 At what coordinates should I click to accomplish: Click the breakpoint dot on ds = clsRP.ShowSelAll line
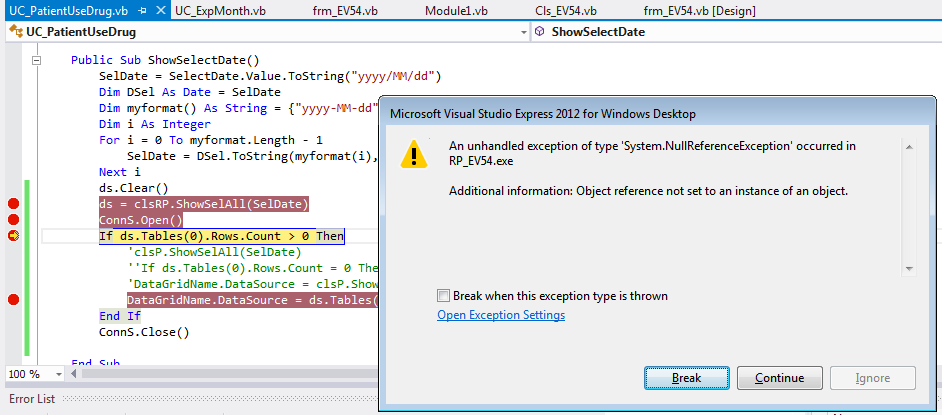tap(13, 204)
